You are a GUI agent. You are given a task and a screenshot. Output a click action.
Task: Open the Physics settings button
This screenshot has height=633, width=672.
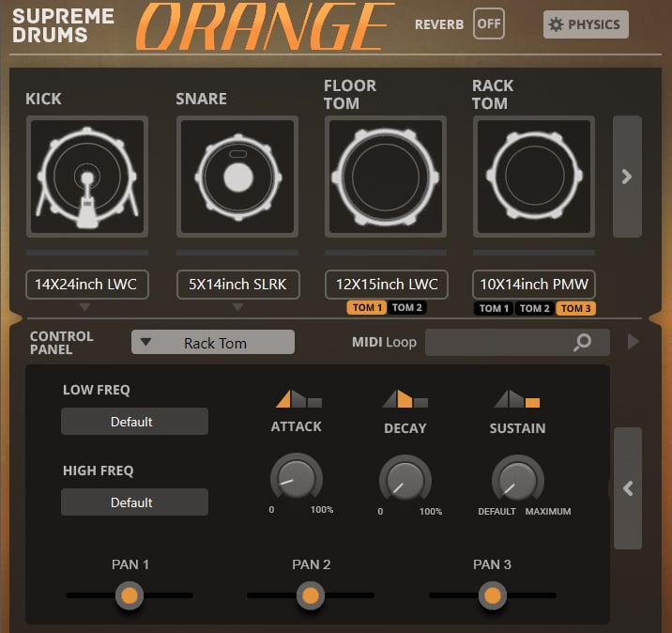click(x=586, y=24)
